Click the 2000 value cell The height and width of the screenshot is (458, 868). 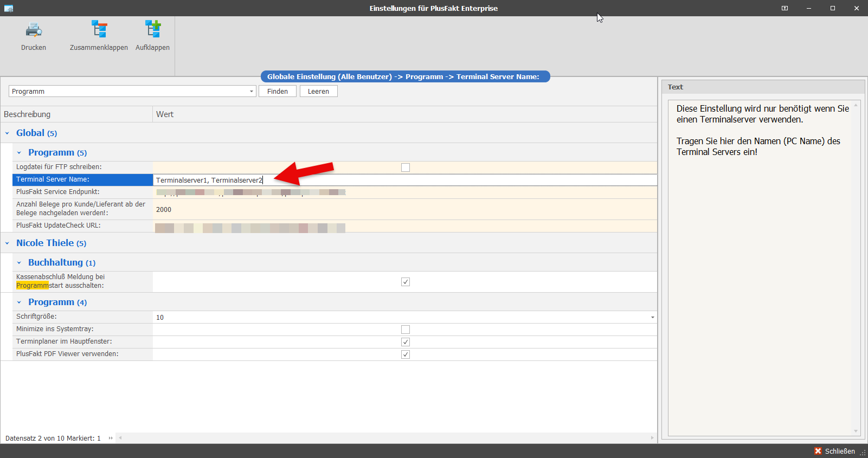(x=405, y=209)
